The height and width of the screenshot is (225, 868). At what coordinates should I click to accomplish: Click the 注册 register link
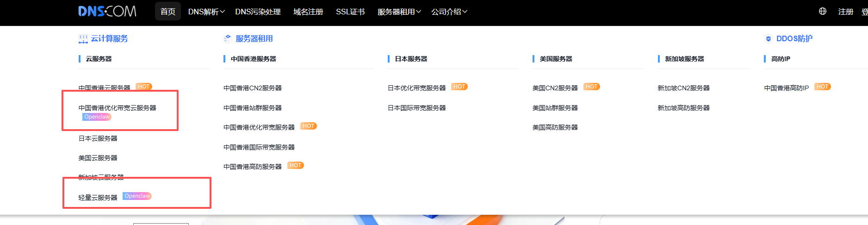pos(845,12)
